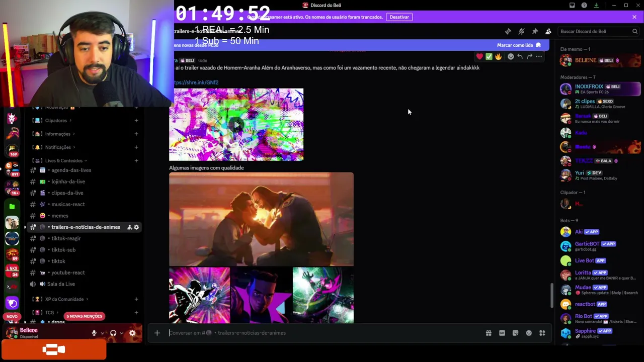Reply to the message with arrow icon
Image resolution: width=644 pixels, height=362 pixels.
point(520,56)
